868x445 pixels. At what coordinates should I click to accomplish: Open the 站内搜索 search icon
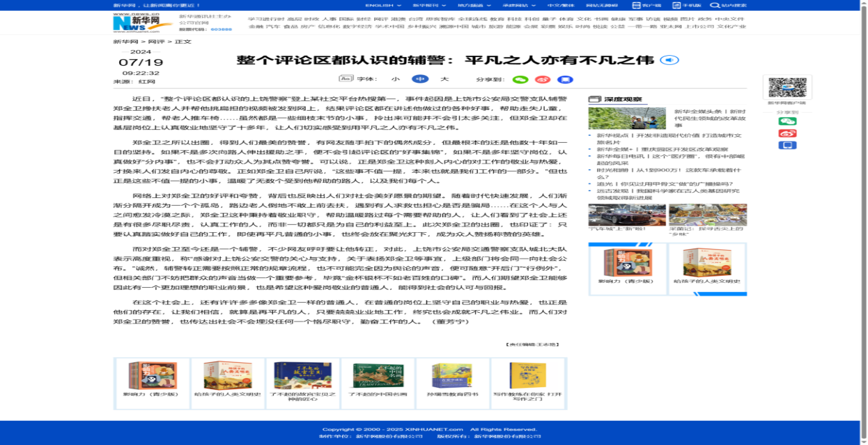[x=728, y=5]
